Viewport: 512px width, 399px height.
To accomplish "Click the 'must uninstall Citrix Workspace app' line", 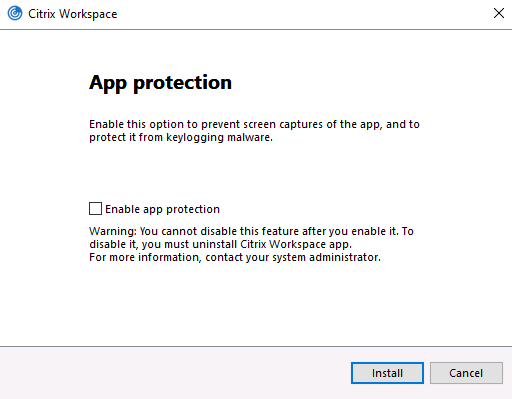I will click(x=221, y=244).
